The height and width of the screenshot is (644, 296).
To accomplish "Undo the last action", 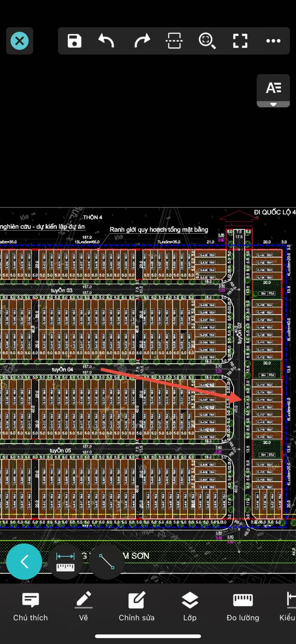I will coord(106,41).
